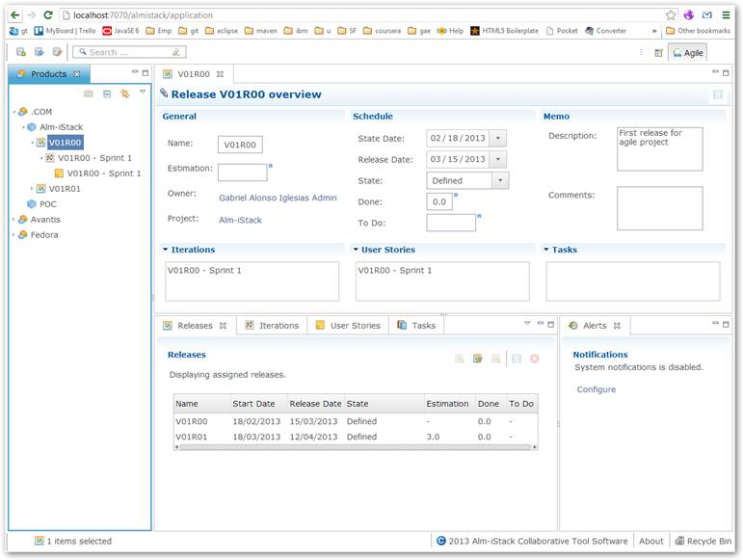Select V01R00 - Sprint 1 in Iterations list
The image size is (743, 560).
pyautogui.click(x=203, y=271)
